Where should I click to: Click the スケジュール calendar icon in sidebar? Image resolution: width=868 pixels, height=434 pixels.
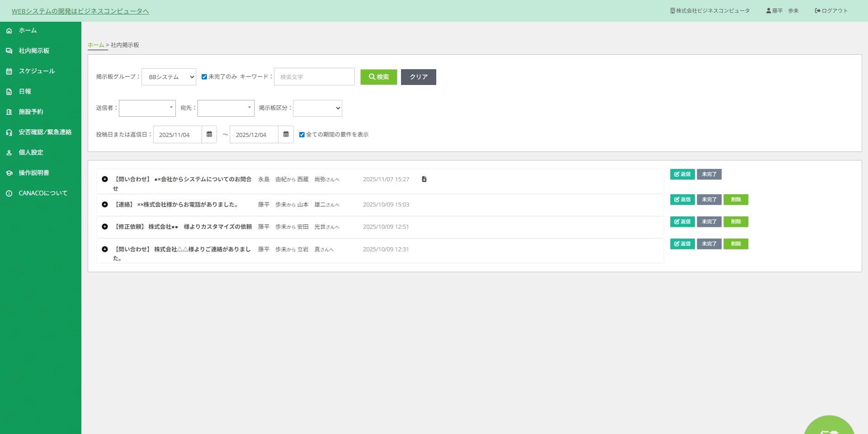(9, 71)
